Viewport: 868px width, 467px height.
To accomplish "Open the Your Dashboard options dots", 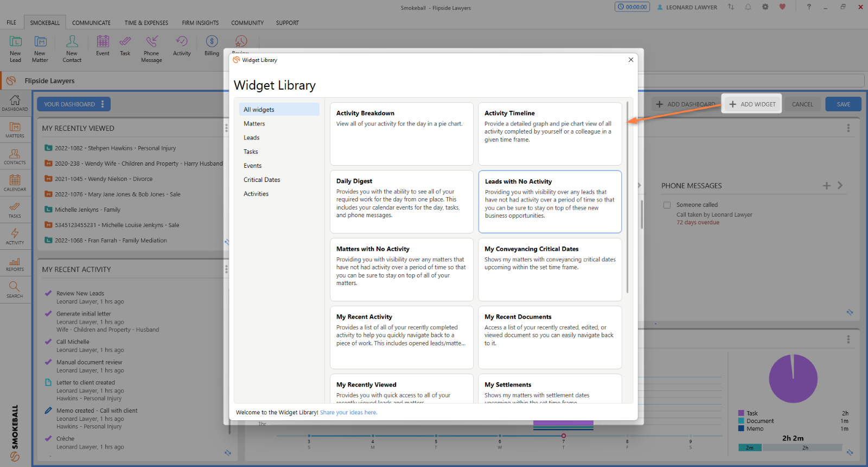I will (102, 104).
